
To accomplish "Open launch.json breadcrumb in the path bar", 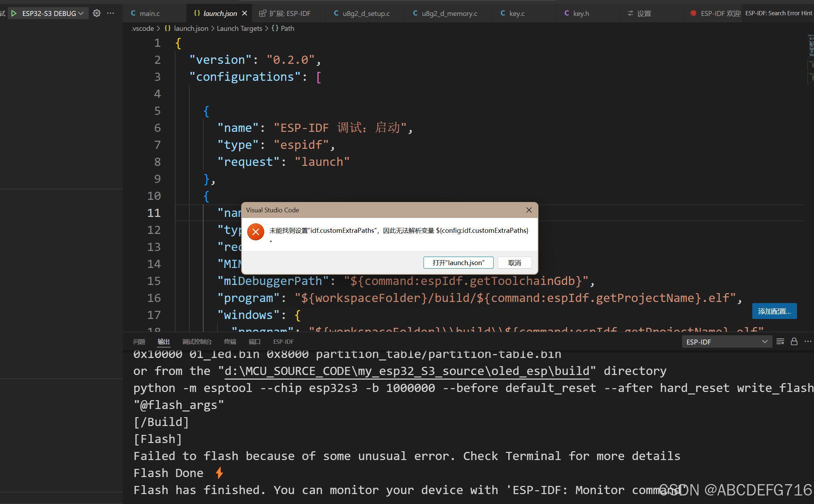I will click(191, 28).
